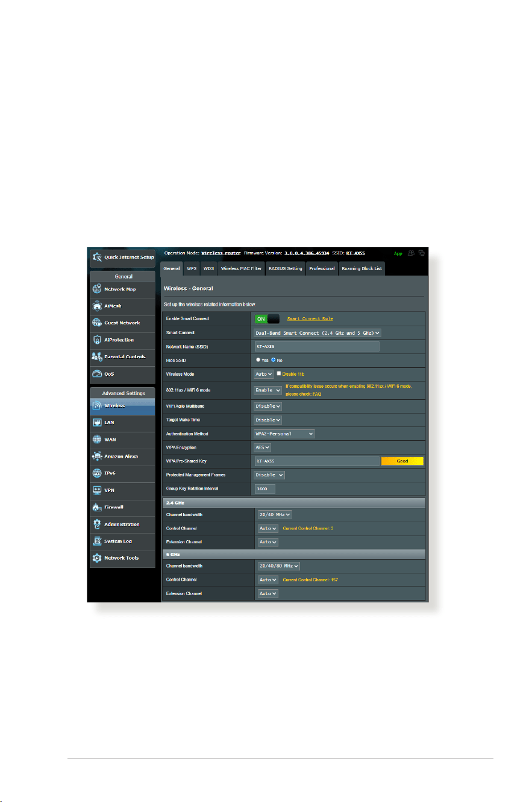
Task: Click the FAQ link
Action: click(x=317, y=394)
